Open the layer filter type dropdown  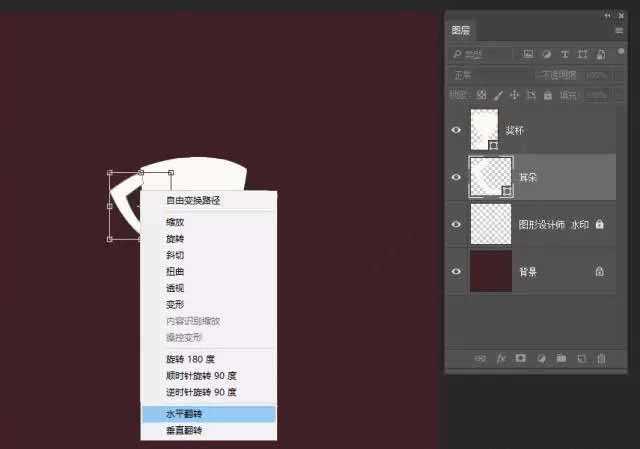tap(481, 54)
